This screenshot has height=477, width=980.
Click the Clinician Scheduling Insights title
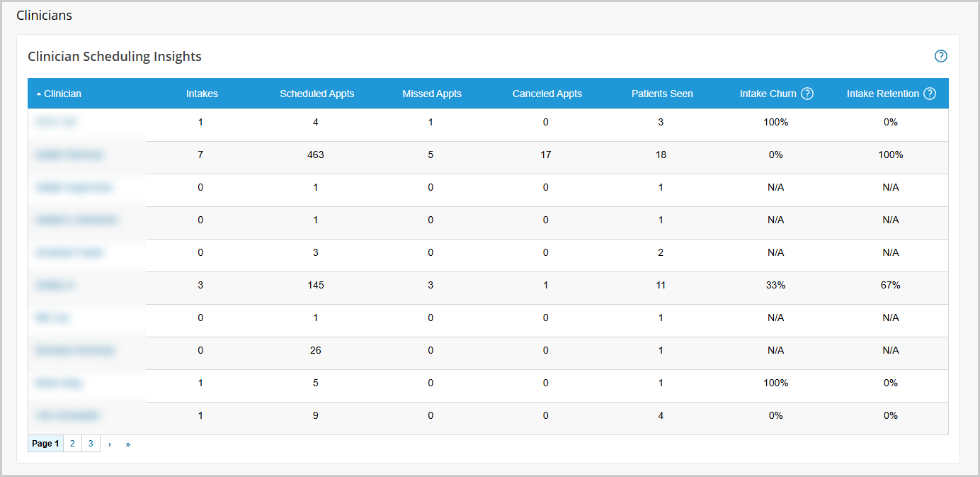[x=115, y=57]
